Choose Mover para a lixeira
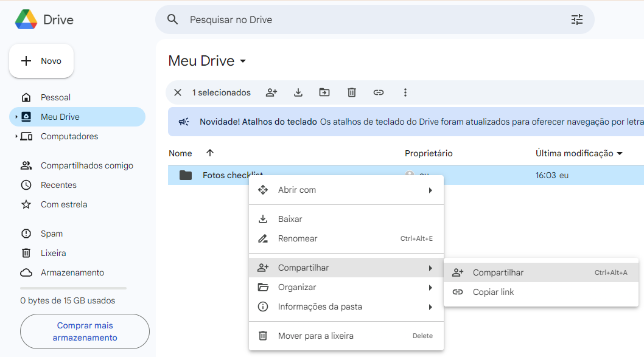Viewport: 644px width, 357px height. [x=346, y=336]
